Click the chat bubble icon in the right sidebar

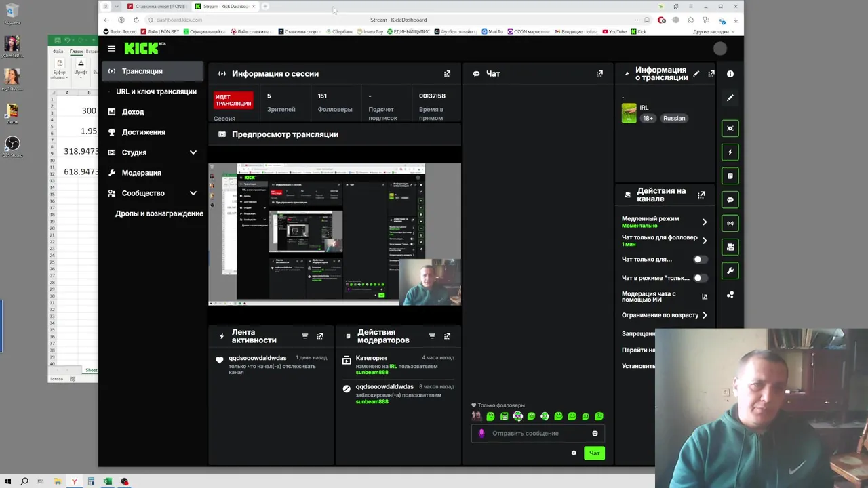[730, 199]
